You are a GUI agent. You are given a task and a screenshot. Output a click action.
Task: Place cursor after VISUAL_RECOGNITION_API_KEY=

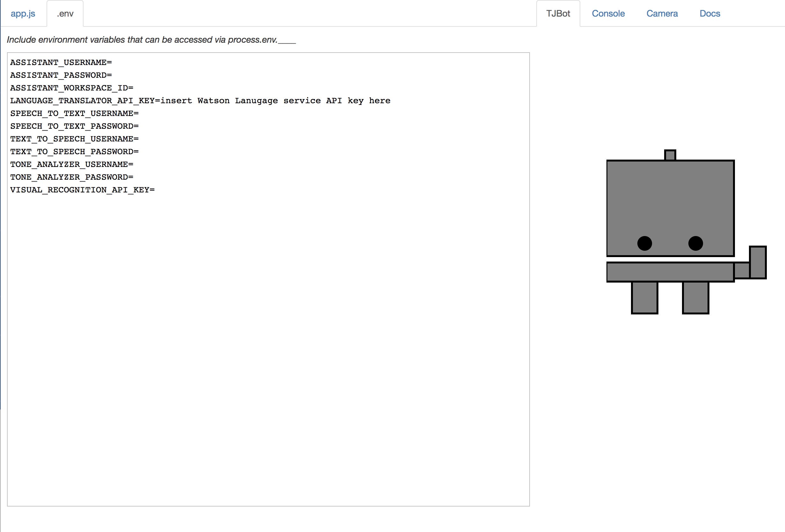click(x=156, y=190)
